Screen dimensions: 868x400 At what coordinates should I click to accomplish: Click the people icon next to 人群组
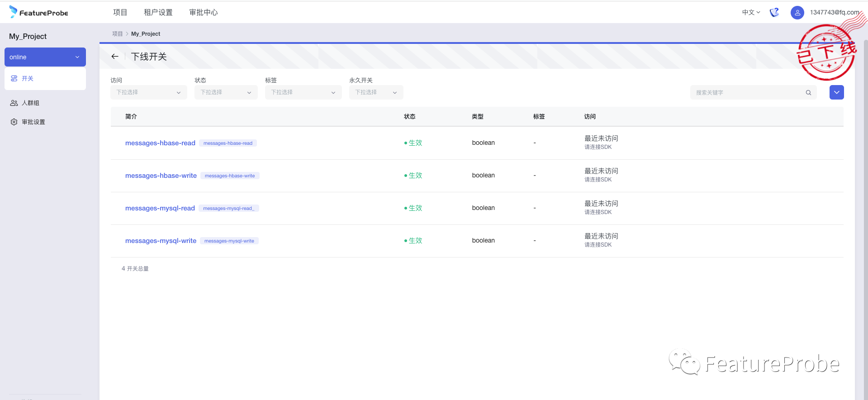(14, 103)
